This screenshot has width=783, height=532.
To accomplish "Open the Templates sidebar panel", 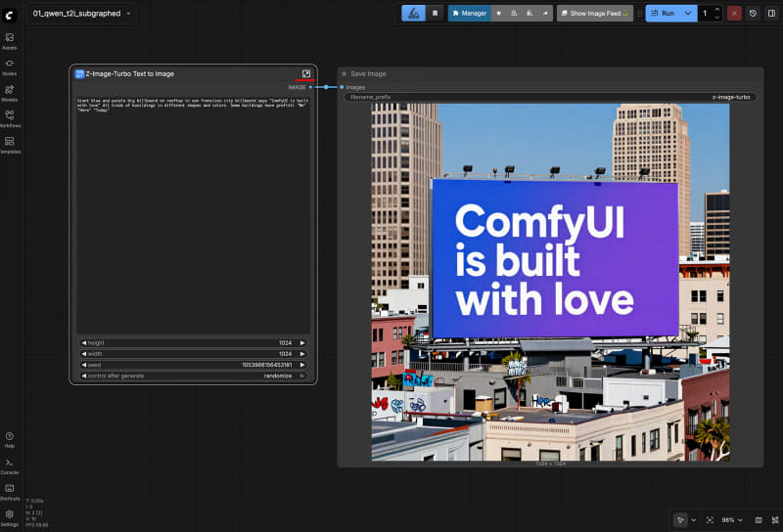I will (x=10, y=146).
